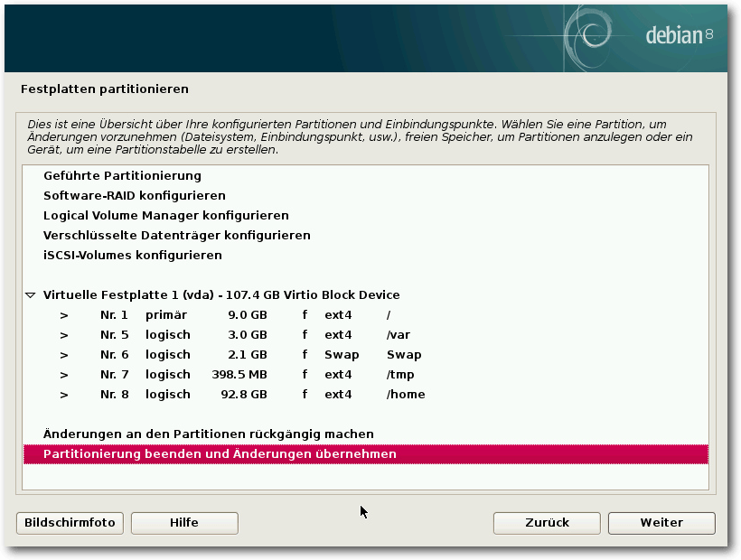The width and height of the screenshot is (741, 560).
Task: Click the > arrow of Nr. 7 row
Action: coord(64,375)
